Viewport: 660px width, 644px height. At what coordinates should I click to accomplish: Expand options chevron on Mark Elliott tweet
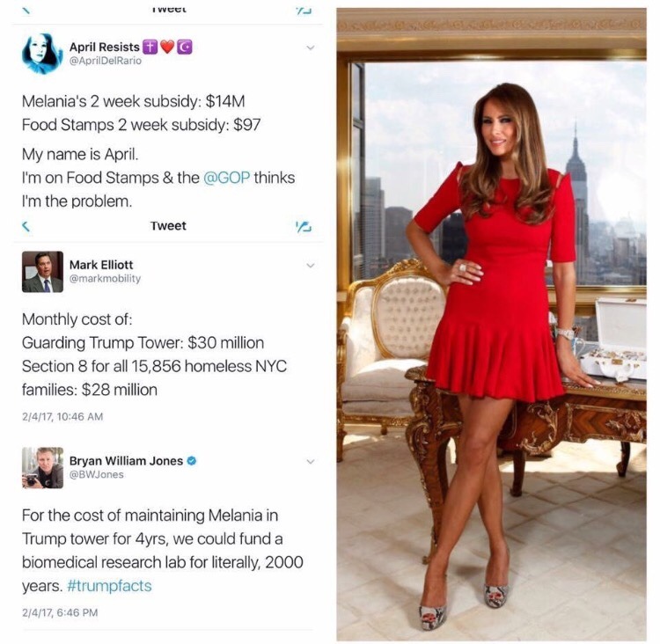click(x=311, y=266)
